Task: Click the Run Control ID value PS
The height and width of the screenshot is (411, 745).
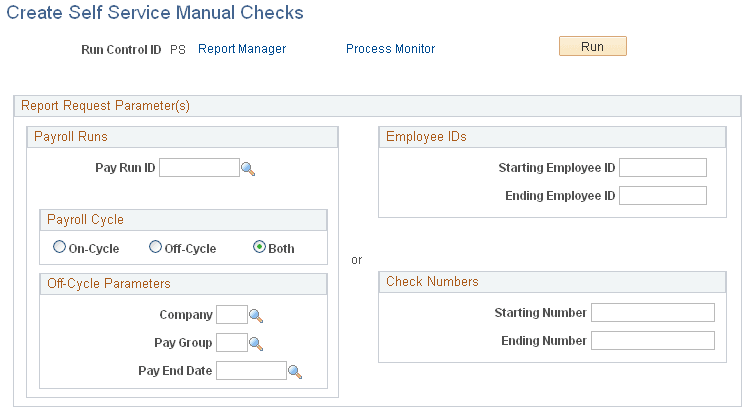Action: (x=178, y=49)
